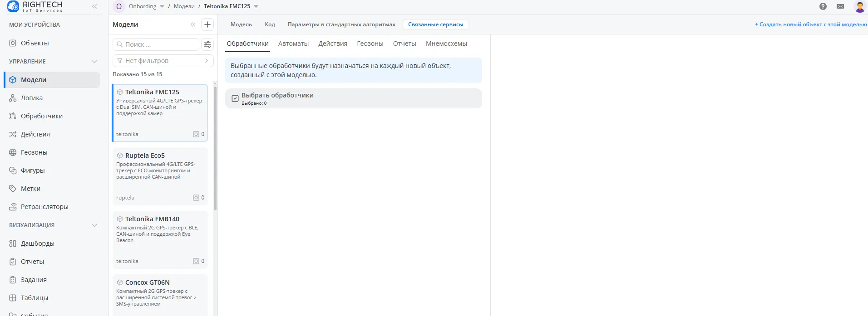Collapse the УПРАВЛЕНИЕ section
The height and width of the screenshot is (316, 868).
point(94,62)
